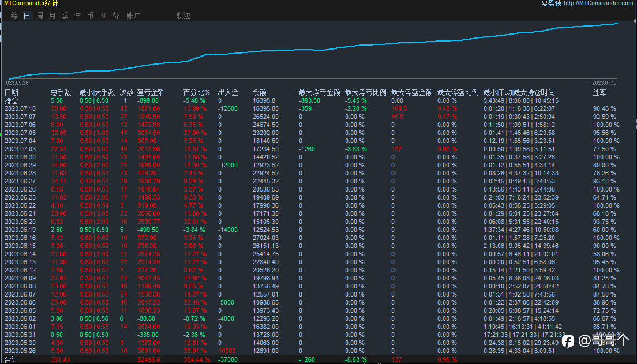Select the 合计 totals row label
Viewport: 637px width, 364px height.
click(x=12, y=359)
